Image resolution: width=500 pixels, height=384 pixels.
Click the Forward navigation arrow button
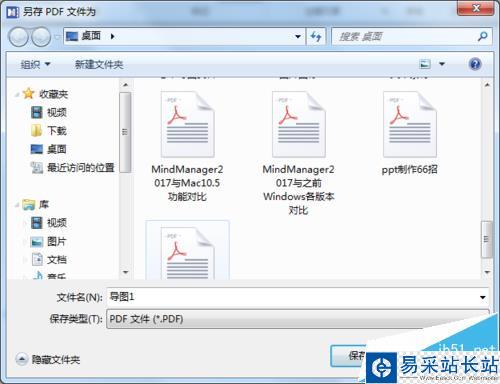[41, 37]
